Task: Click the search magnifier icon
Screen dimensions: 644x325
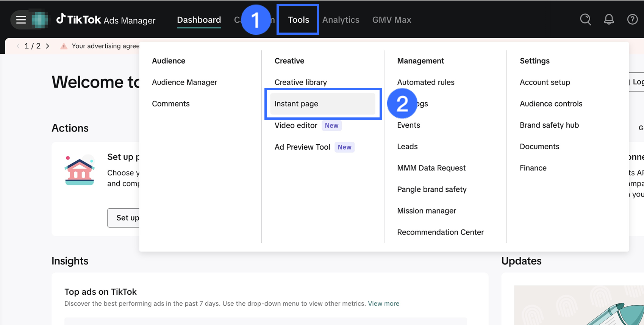Action: point(585,19)
